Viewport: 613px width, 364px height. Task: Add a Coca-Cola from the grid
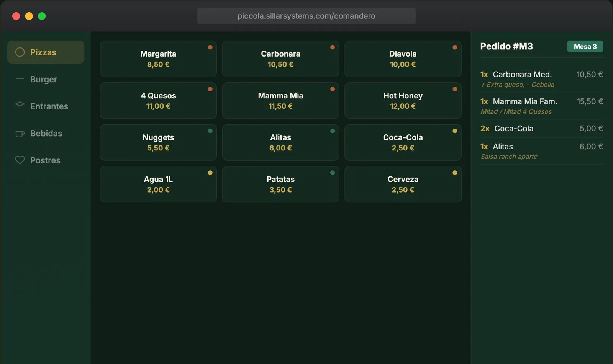click(403, 142)
